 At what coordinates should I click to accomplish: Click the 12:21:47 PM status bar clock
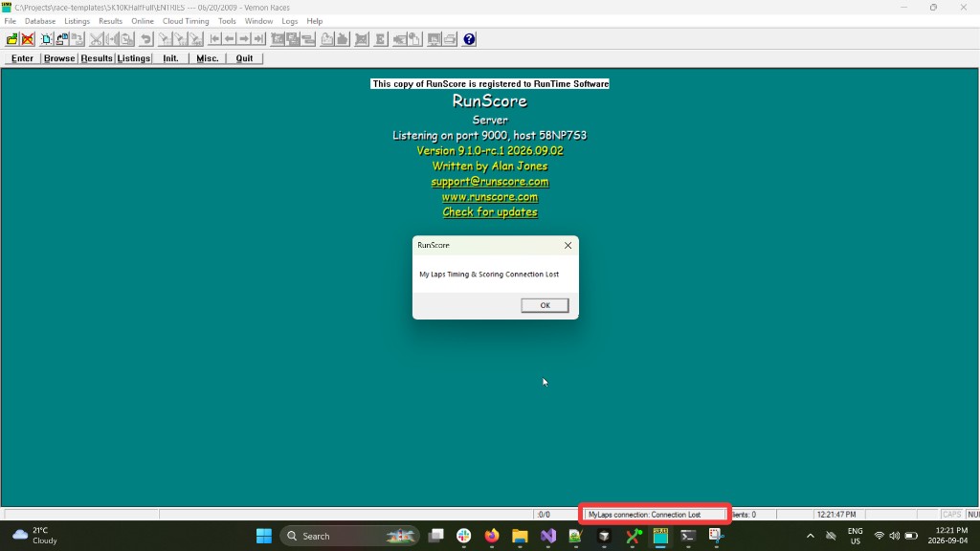(x=836, y=515)
